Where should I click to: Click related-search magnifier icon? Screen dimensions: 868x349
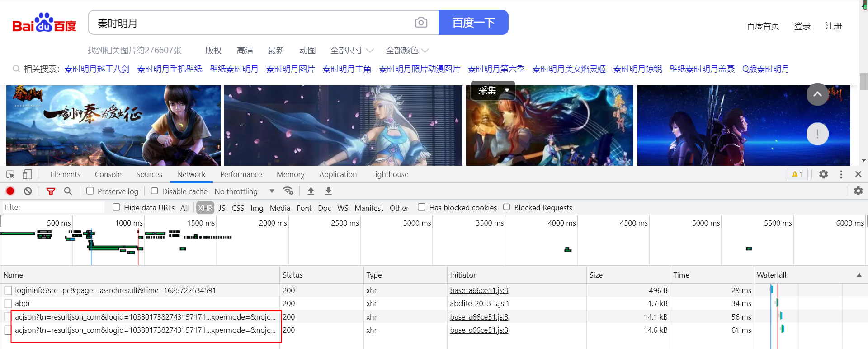pos(16,69)
